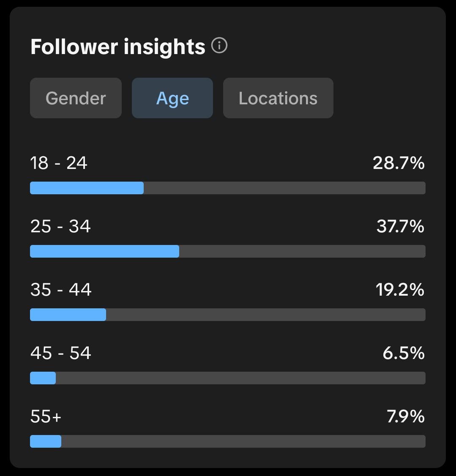456x476 pixels.
Task: Open the Locations tab
Action: (278, 98)
